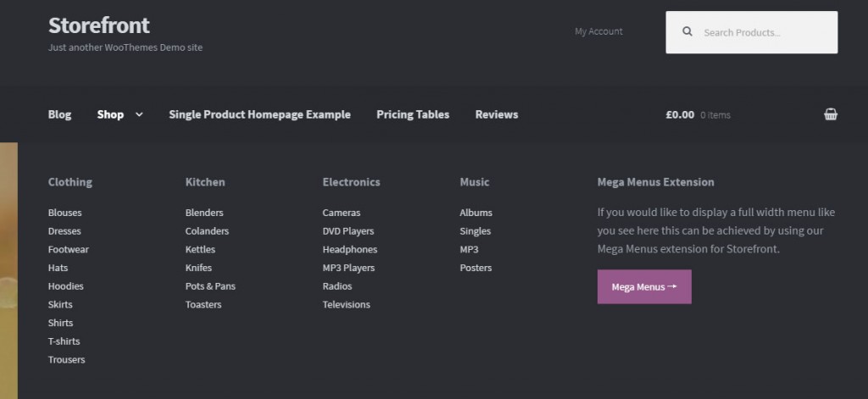The width and height of the screenshot is (868, 399).
Task: View the £0.00 cart total
Action: pyautogui.click(x=680, y=114)
